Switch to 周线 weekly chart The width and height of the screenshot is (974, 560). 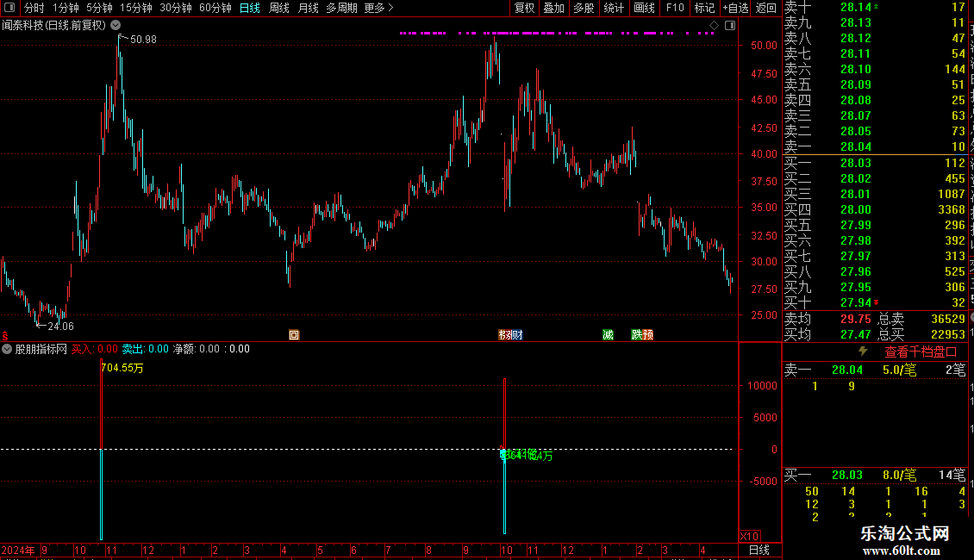click(279, 8)
